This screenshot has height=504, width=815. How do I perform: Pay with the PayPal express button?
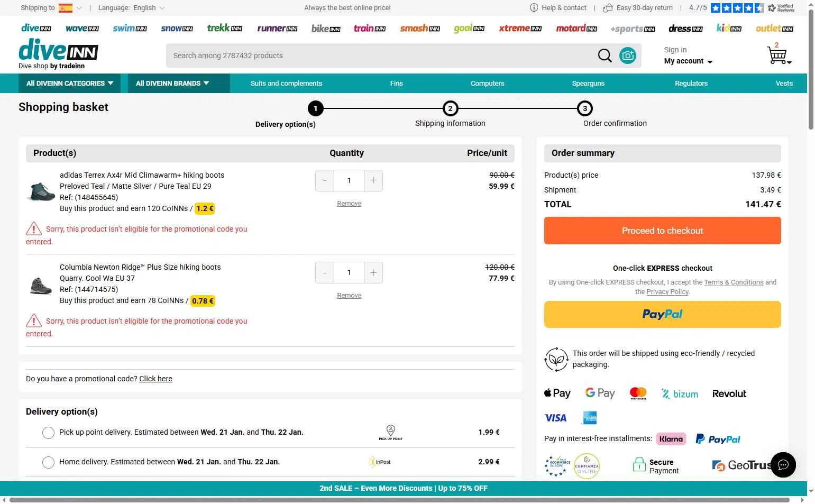pyautogui.click(x=662, y=314)
